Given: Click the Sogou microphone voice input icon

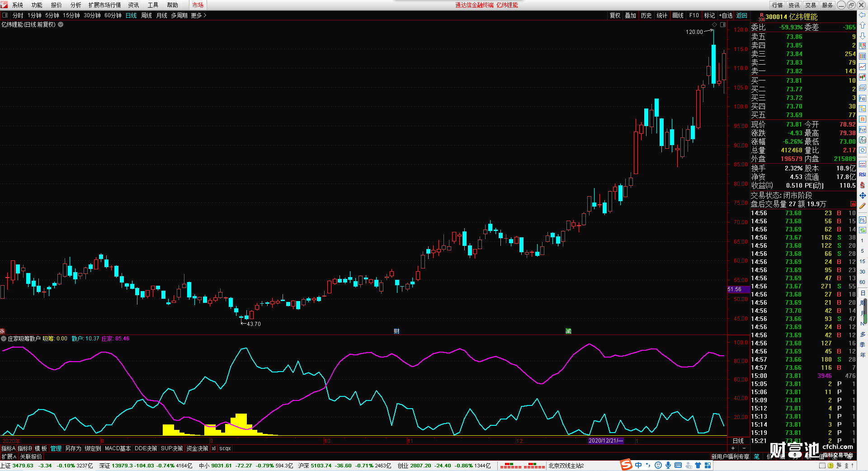Looking at the screenshot, I should point(668,465).
